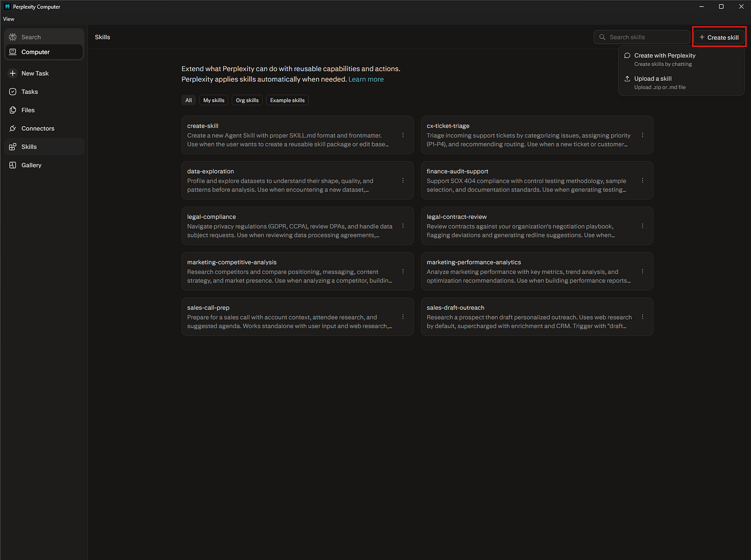Open the cx-ticket-triage card
The width and height of the screenshot is (751, 560).
[x=537, y=135]
